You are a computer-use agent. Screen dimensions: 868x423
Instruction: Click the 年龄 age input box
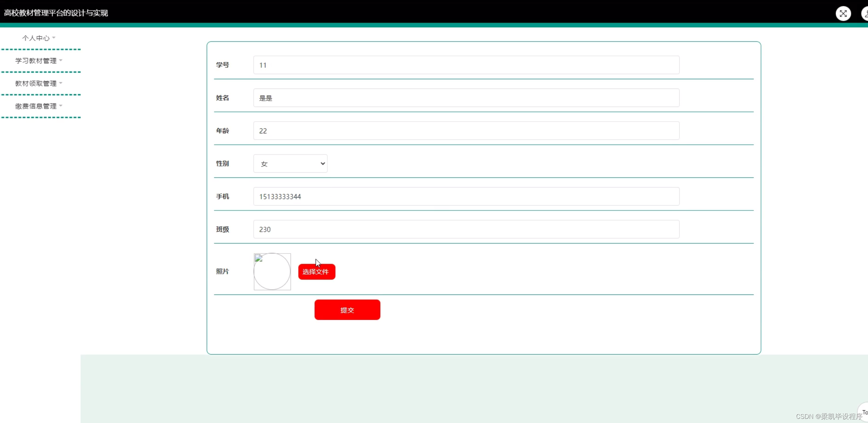coord(466,131)
